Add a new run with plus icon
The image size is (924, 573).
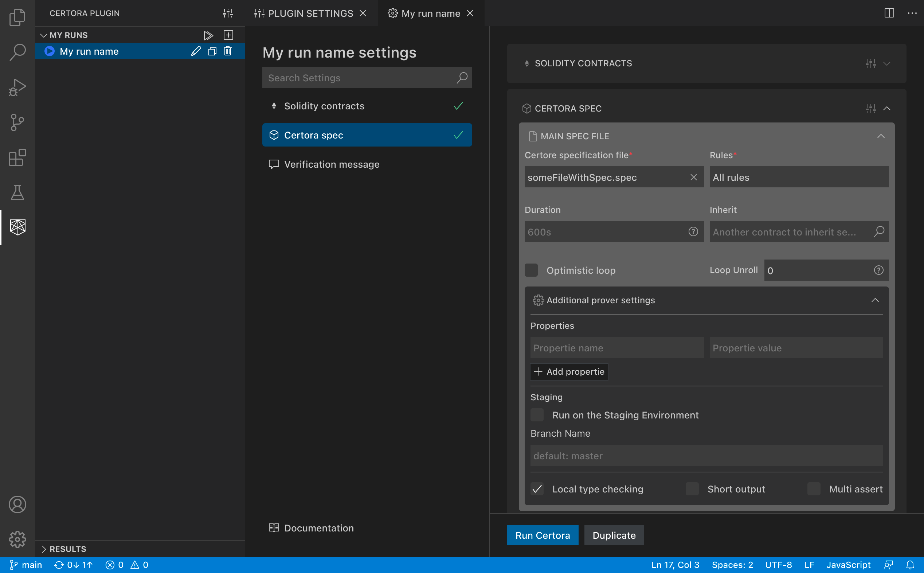(x=228, y=35)
